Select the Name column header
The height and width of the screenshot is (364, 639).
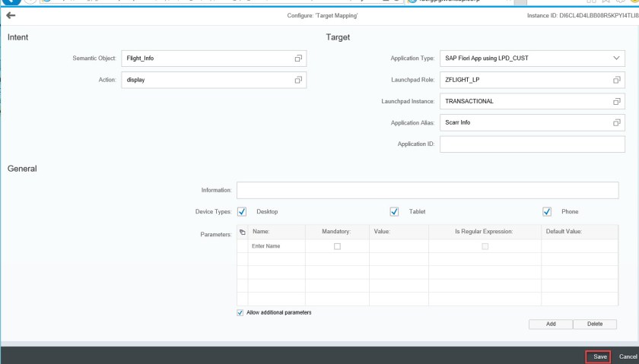coord(276,232)
